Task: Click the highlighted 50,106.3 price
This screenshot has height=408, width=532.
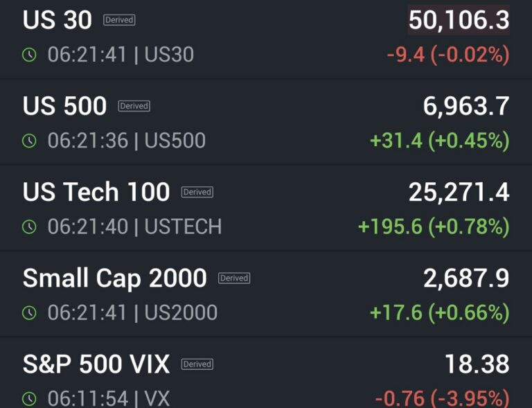Action: (x=459, y=20)
